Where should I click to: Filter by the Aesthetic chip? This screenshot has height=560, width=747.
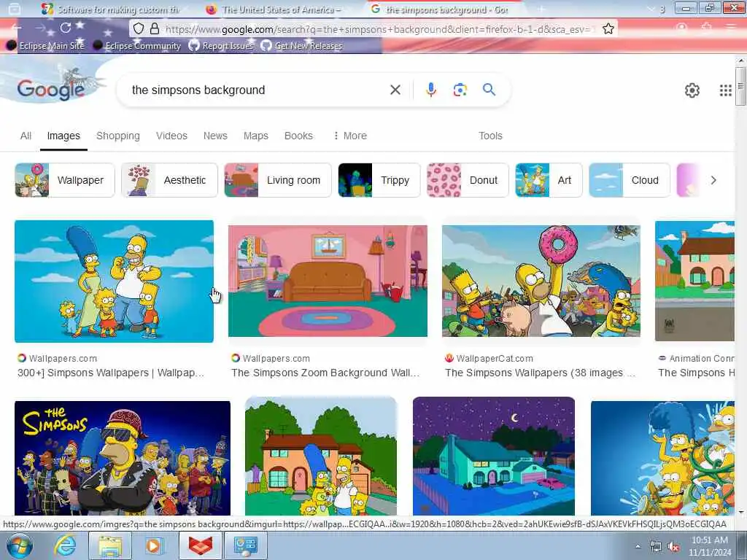169,180
